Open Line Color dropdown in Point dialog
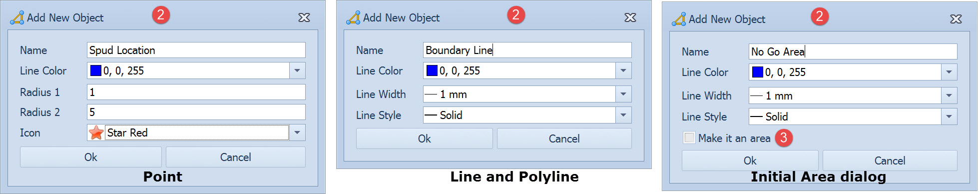Screen dimensions: 980x194 click(297, 70)
